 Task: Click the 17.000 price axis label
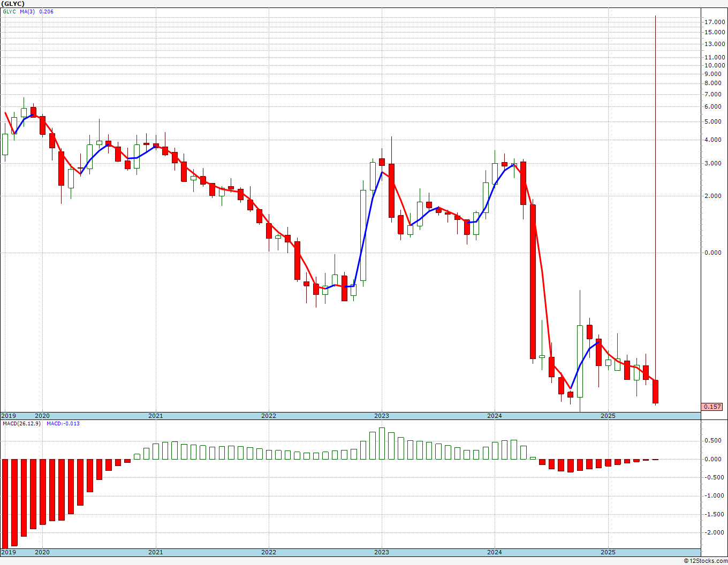click(x=715, y=22)
